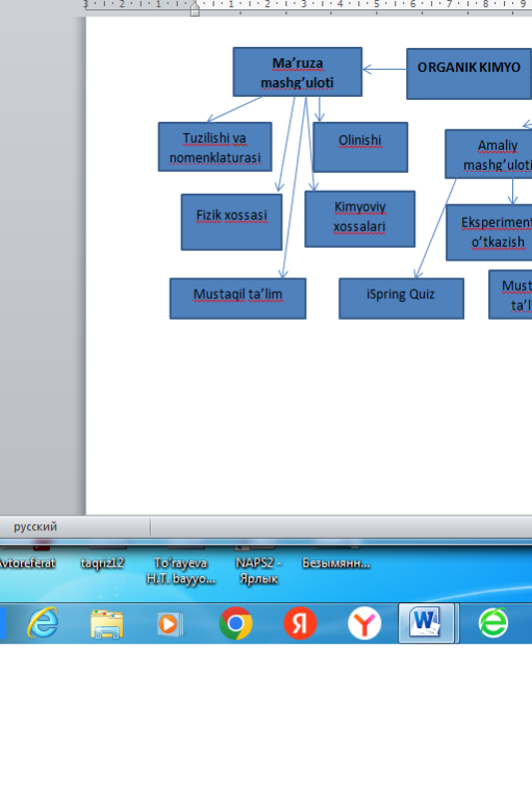This screenshot has height=799, width=532.
Task: Select the ORGANIK KIMYO shape
Action: click(469, 73)
